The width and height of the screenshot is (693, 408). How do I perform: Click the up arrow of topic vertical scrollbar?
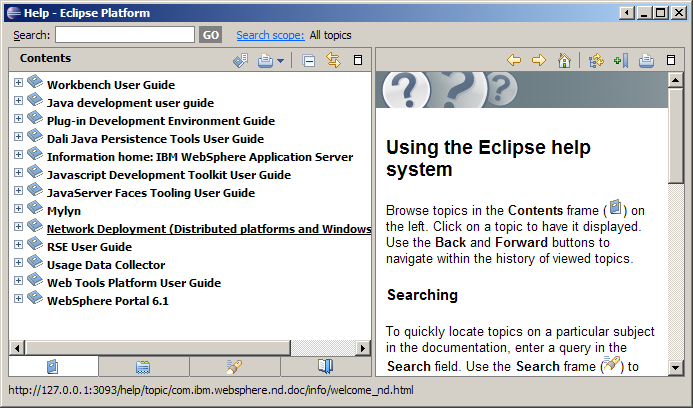pos(676,80)
